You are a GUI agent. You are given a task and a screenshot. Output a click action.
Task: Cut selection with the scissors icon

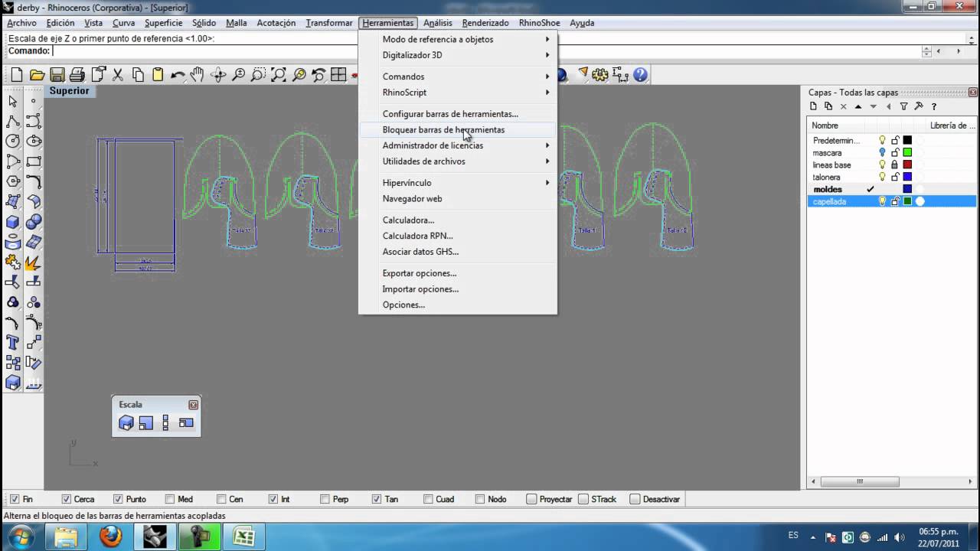(x=118, y=75)
